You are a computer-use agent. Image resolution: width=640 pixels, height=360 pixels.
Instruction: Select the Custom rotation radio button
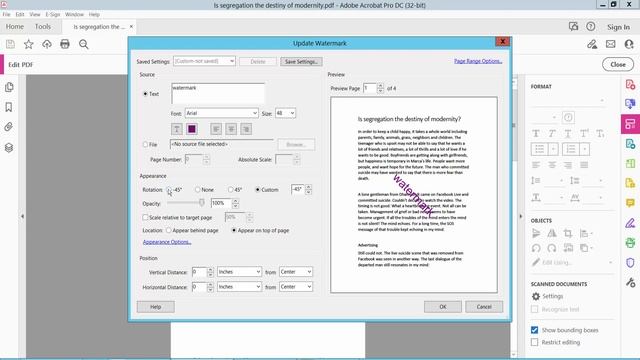coord(258,190)
